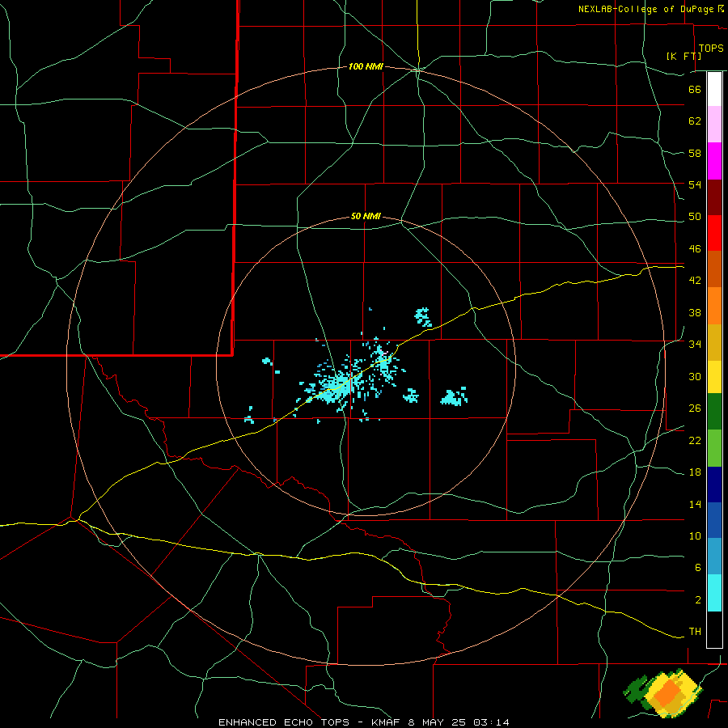Viewport: 728px width, 728px height.
Task: Click the TOPS legend title
Action: click(711, 49)
